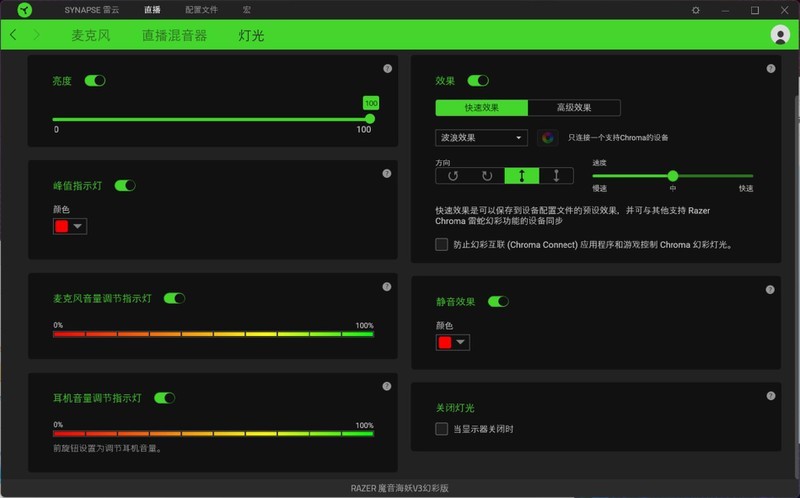Choose the 高级效果 button

[x=574, y=108]
